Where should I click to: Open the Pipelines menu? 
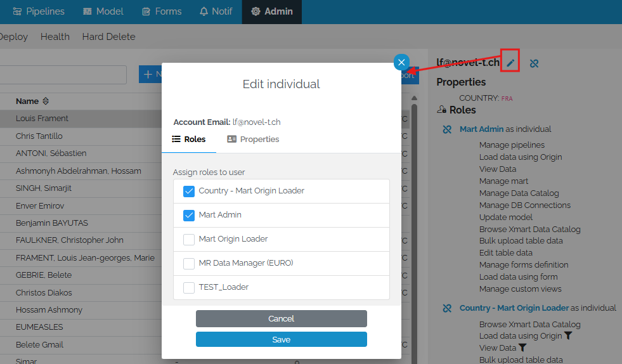pyautogui.click(x=39, y=11)
